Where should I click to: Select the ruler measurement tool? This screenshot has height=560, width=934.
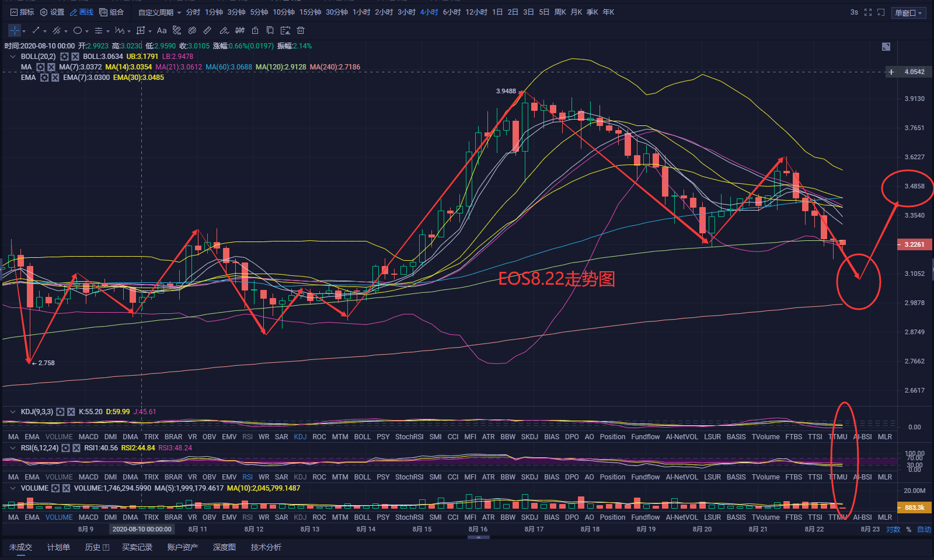pos(207,30)
